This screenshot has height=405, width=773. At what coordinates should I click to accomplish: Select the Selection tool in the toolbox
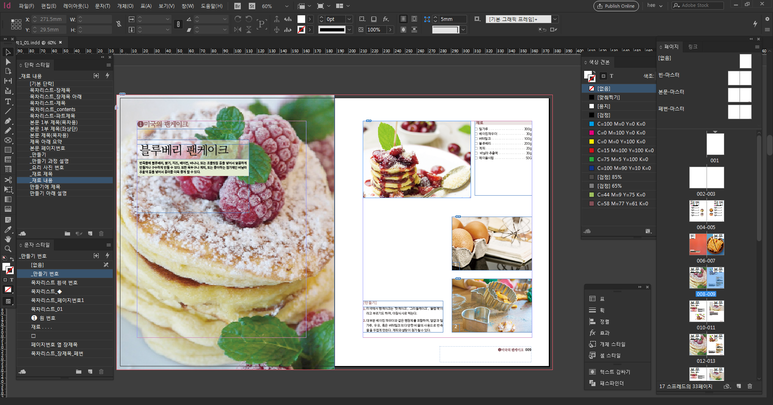click(8, 52)
